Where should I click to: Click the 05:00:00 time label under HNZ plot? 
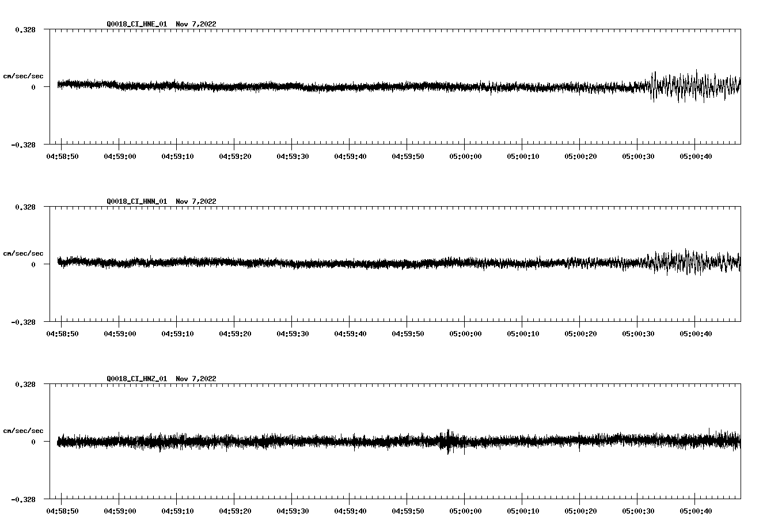[466, 511]
